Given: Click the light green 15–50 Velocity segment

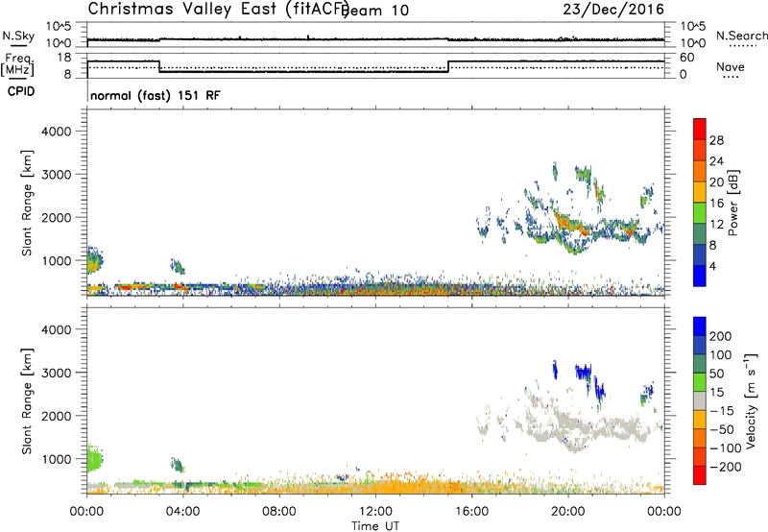Looking at the screenshot, I should tap(700, 382).
